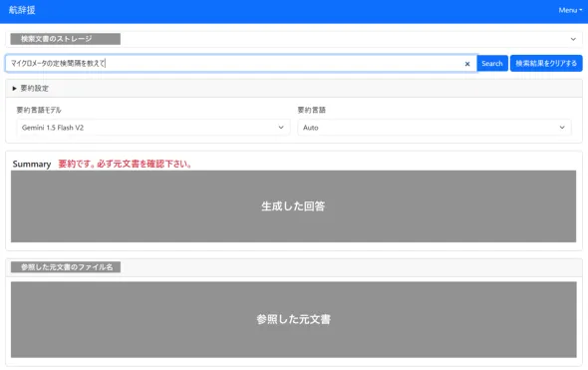
Task: Click the 参照した元文書 area
Action: pos(293,319)
